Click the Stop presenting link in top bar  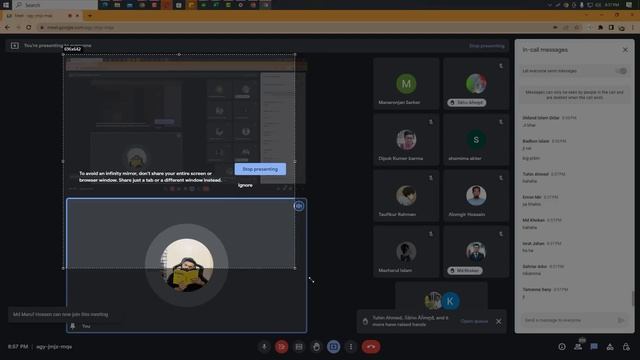pyautogui.click(x=487, y=46)
